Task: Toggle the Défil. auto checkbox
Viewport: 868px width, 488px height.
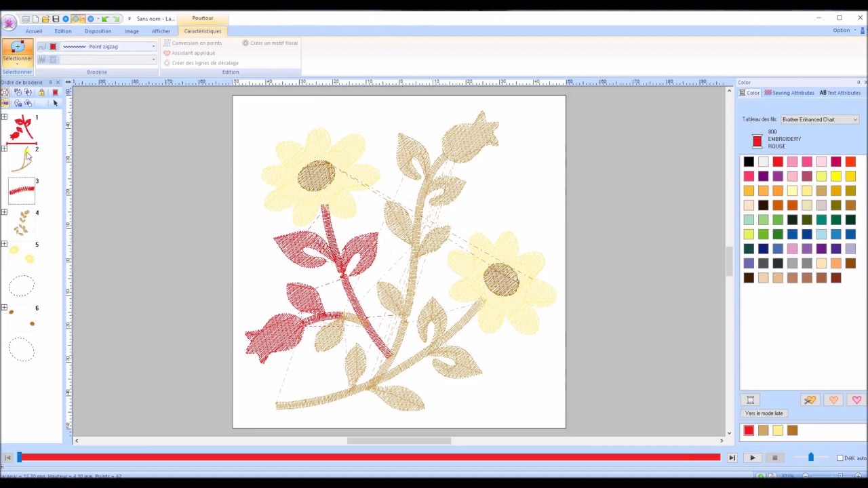Action: (x=840, y=458)
